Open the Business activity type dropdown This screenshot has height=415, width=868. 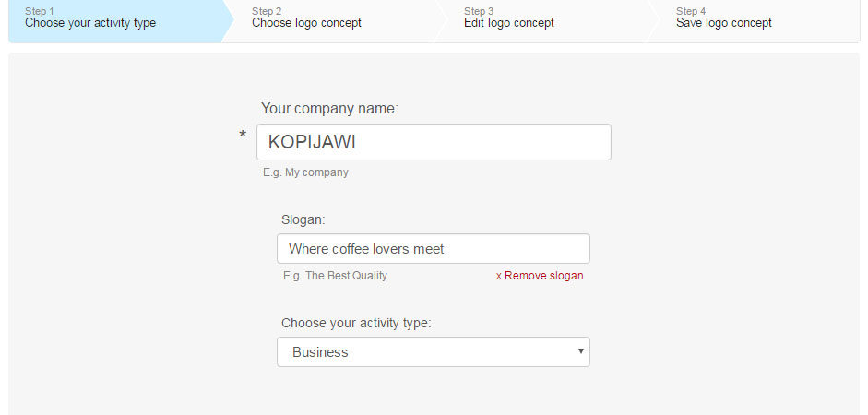433,352
